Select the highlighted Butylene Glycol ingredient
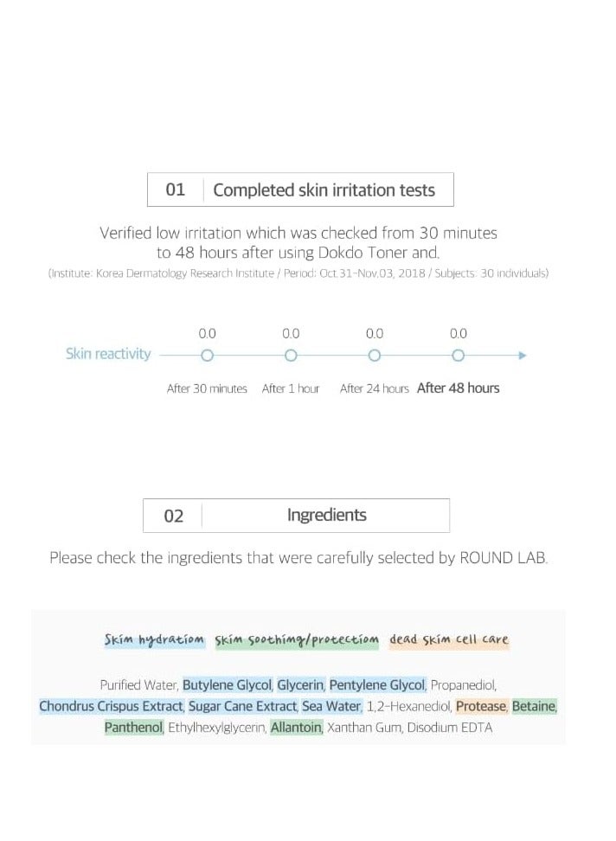 (x=228, y=684)
